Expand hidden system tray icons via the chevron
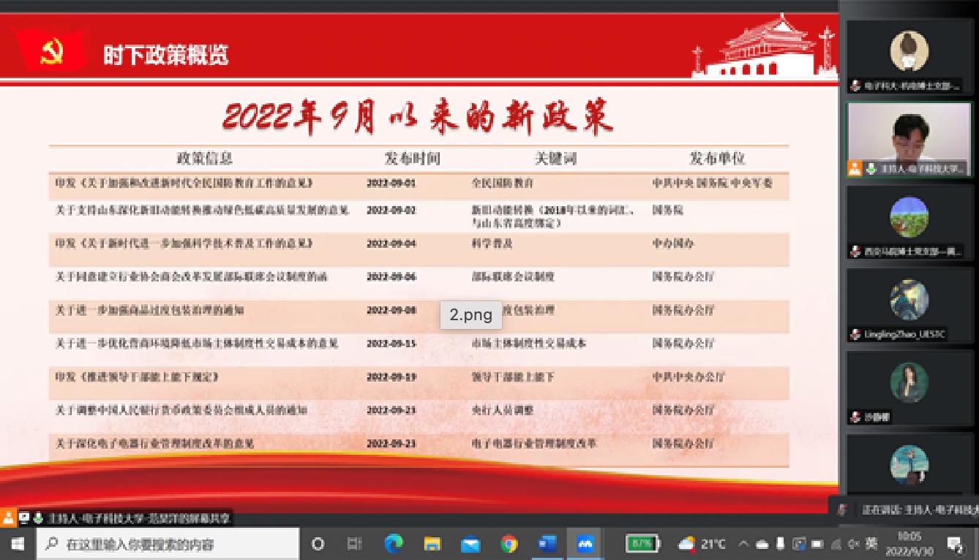This screenshot has height=560, width=979. click(743, 543)
